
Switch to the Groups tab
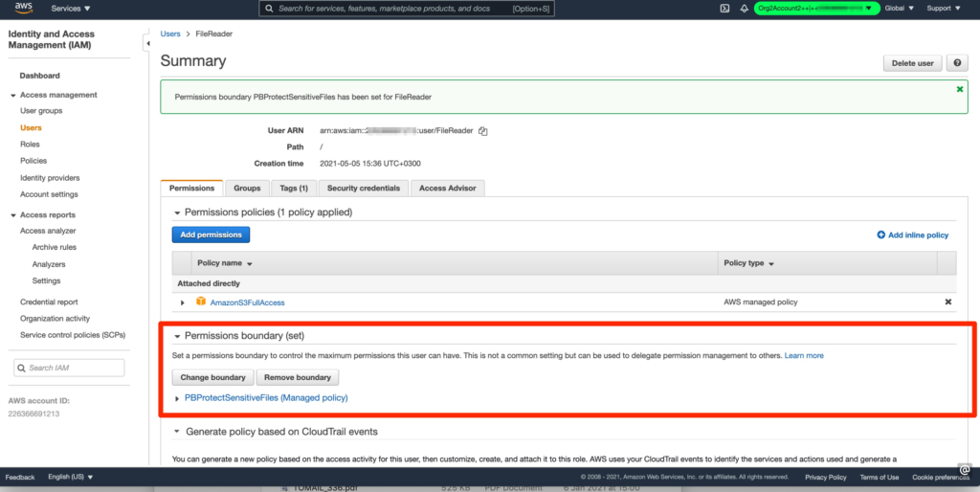coord(247,189)
